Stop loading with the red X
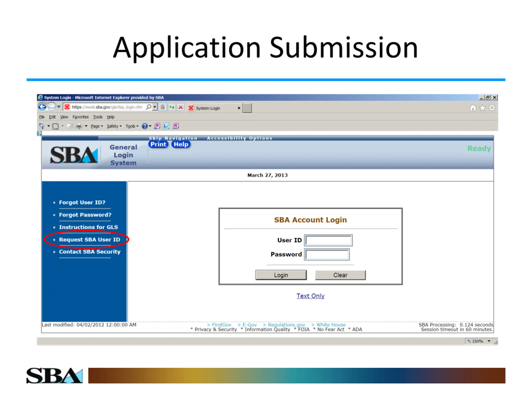Screen dimensions: 532x399 pos(181,107)
